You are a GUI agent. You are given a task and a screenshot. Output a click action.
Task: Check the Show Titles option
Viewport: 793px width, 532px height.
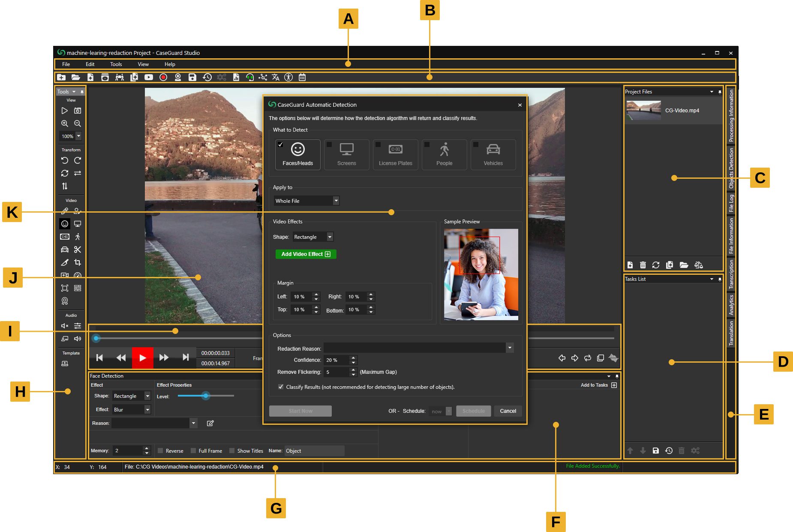pos(232,451)
